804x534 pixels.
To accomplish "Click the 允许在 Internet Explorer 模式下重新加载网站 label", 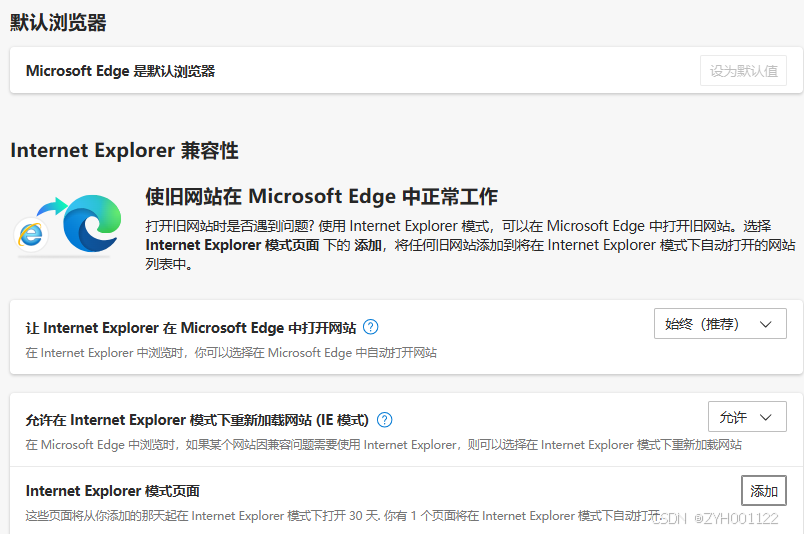I will 197,420.
